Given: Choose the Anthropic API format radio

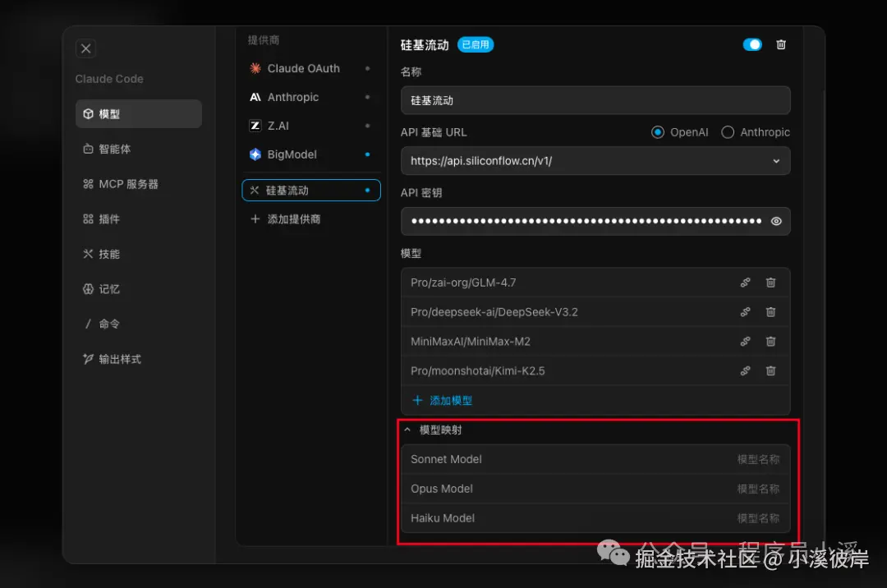Looking at the screenshot, I should click(728, 131).
